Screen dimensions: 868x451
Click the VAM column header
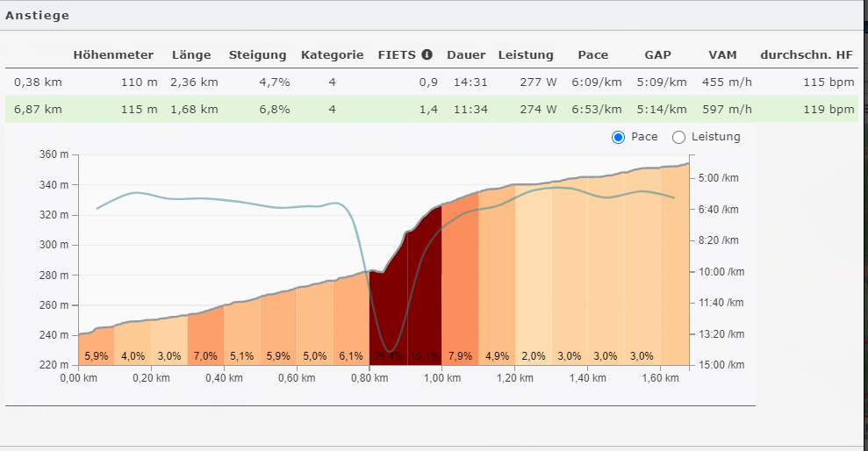(721, 54)
